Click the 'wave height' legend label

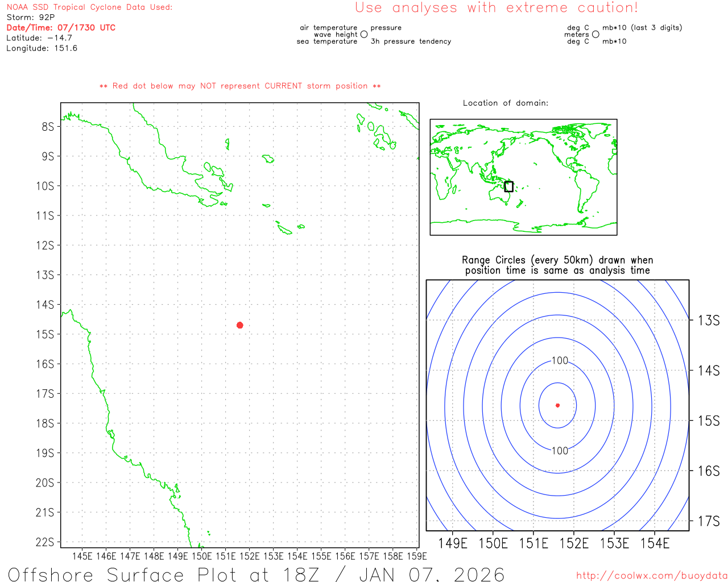coord(336,35)
